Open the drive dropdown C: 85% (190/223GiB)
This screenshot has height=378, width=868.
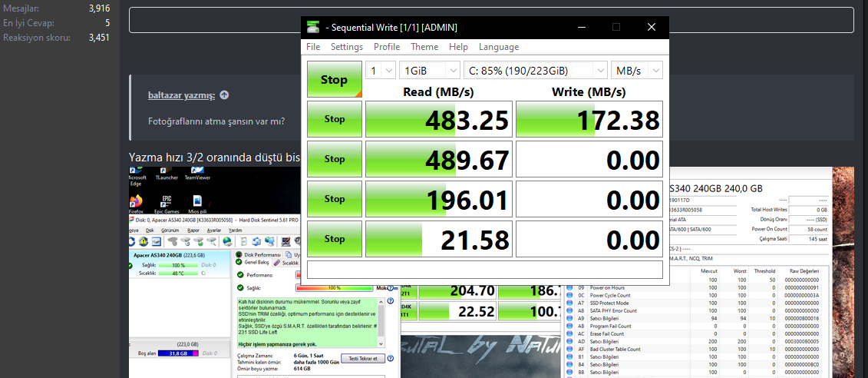pyautogui.click(x=535, y=71)
